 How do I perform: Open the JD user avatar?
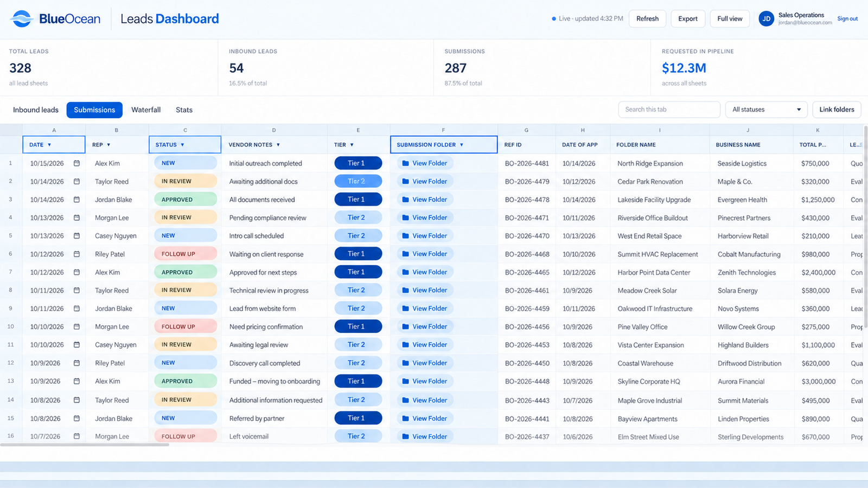pyautogui.click(x=766, y=18)
